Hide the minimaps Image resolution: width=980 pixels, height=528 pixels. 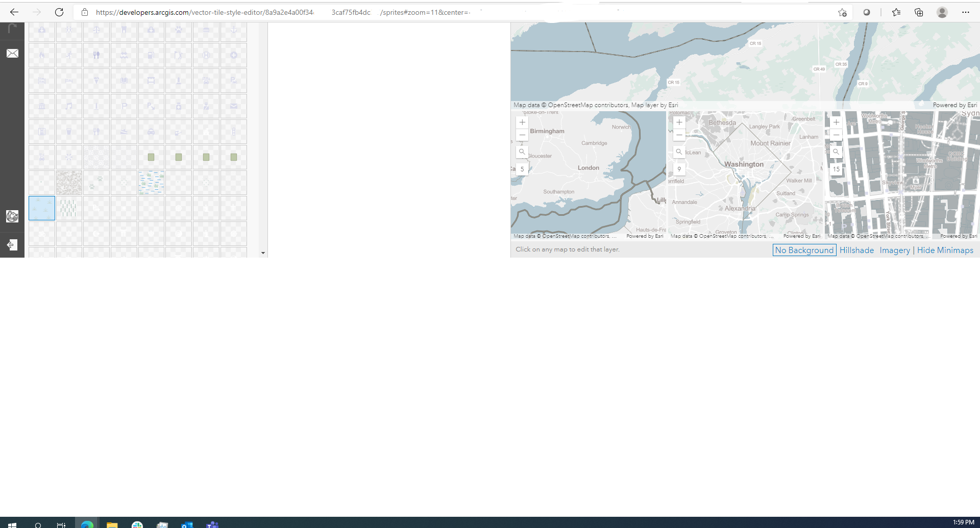click(x=945, y=250)
